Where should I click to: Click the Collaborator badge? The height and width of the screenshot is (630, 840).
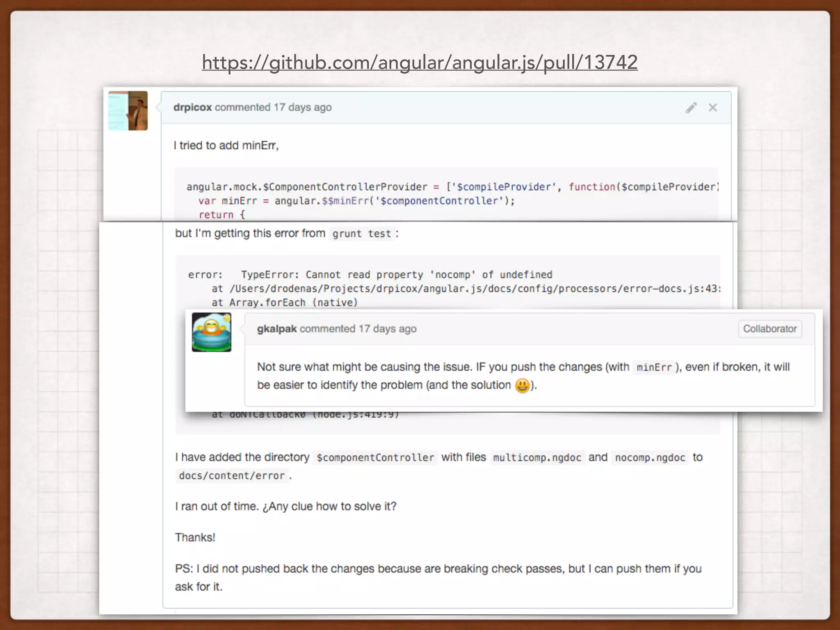click(x=770, y=329)
